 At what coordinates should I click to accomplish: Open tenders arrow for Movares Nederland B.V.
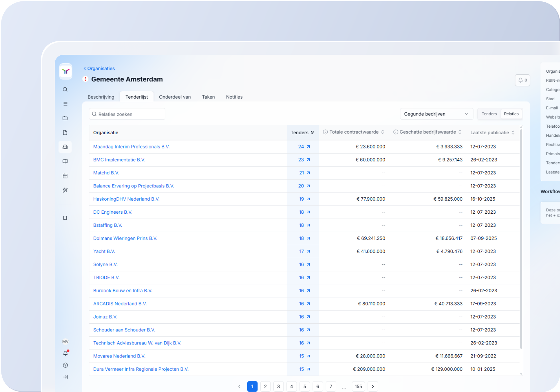(x=308, y=356)
